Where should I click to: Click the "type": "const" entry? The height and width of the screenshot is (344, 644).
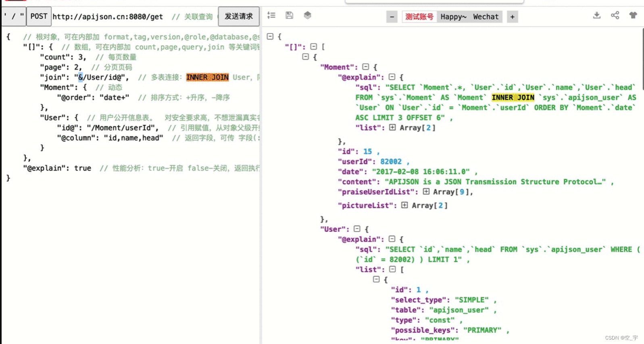point(426,320)
